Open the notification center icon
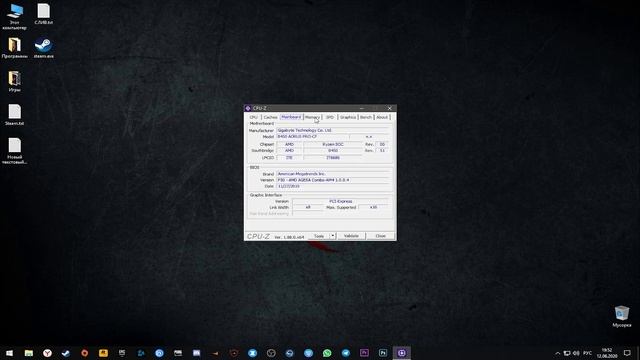Screen dimensions: 640x360 (627, 353)
